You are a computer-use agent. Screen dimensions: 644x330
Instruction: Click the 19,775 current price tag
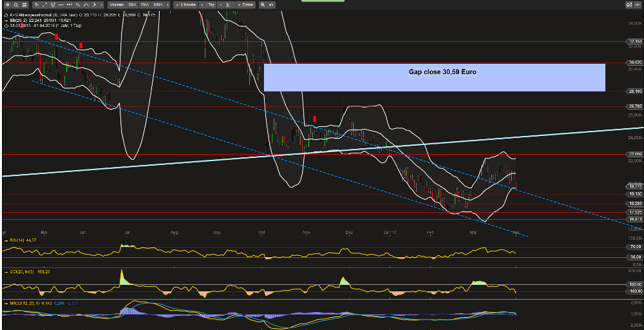click(x=636, y=186)
